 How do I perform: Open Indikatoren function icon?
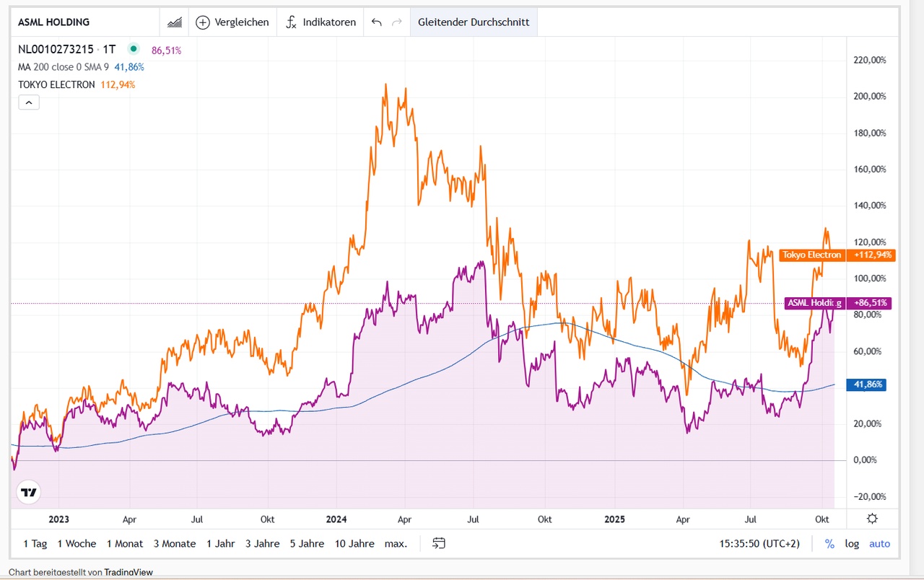coord(291,22)
